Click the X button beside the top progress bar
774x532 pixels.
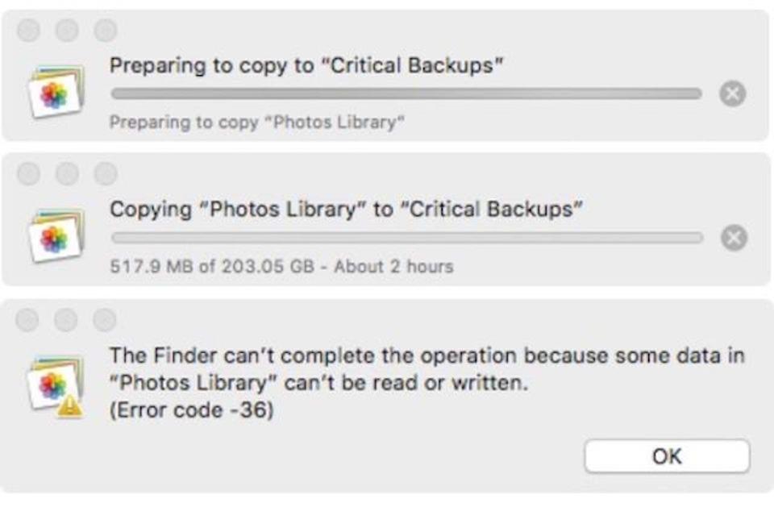(733, 93)
